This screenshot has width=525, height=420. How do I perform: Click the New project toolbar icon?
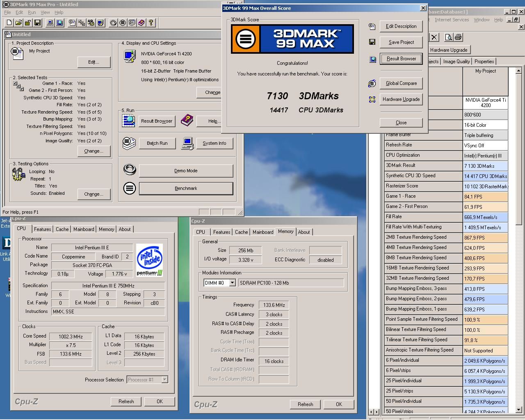(x=9, y=23)
